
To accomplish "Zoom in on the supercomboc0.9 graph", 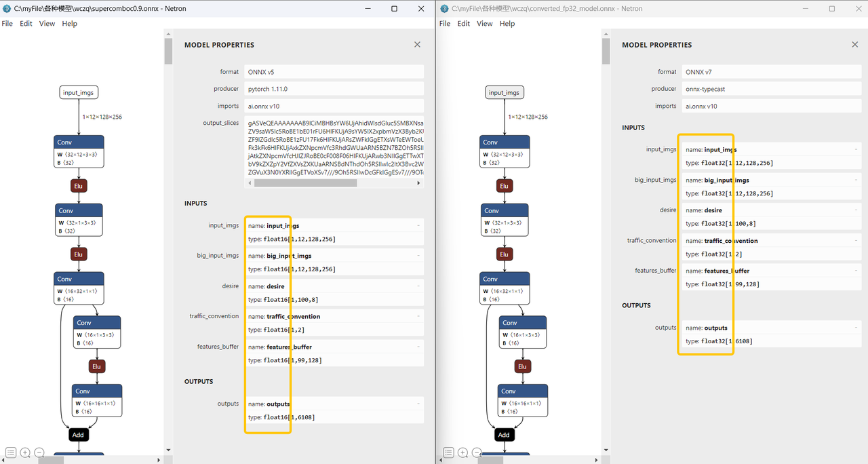I will [x=25, y=452].
